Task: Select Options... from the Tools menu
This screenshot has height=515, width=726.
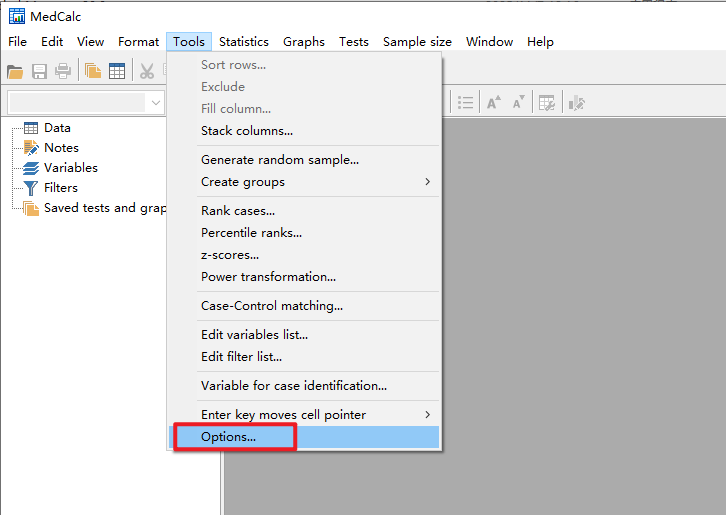Action: tap(229, 437)
